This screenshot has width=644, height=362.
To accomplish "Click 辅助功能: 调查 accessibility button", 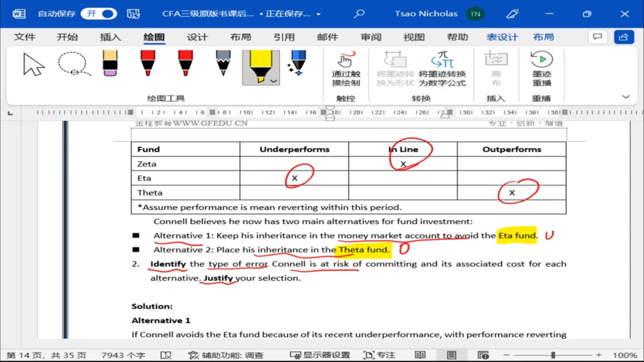I will click(x=226, y=355).
